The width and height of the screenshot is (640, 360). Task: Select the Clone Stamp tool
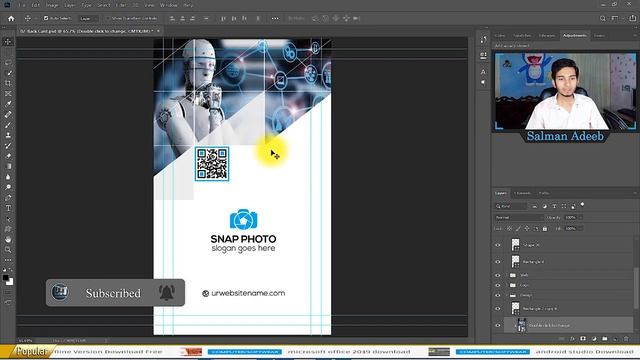(8, 135)
